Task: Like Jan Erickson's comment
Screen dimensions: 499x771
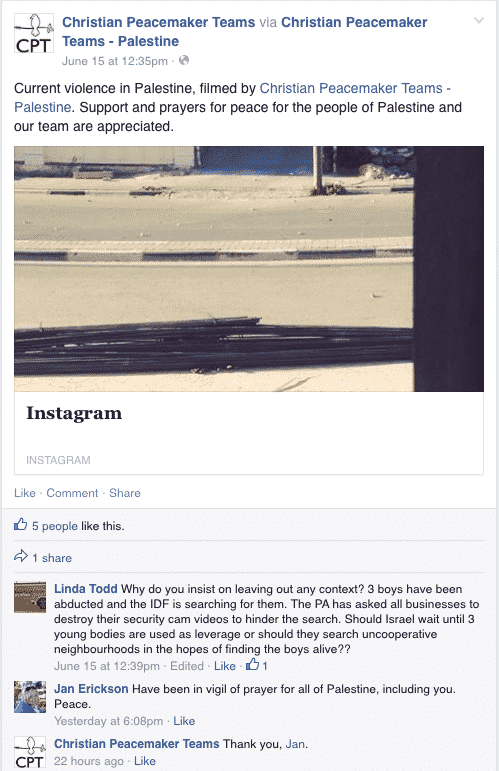Action: pos(184,721)
